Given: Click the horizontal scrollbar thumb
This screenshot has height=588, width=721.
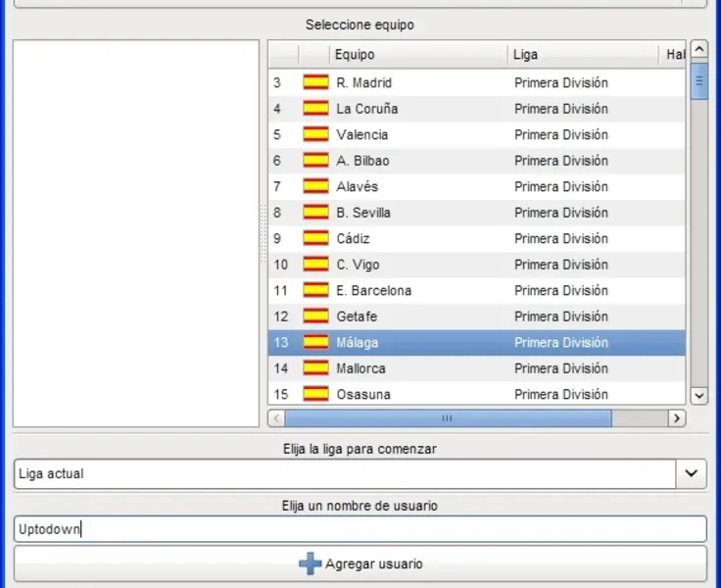Looking at the screenshot, I should (x=449, y=418).
